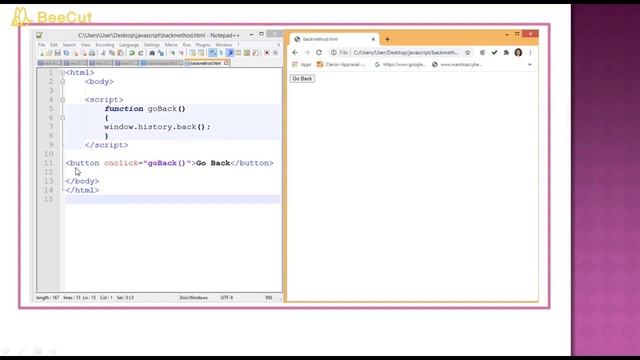Screen dimensions: 640x360
Task: Collapse the html fold marker on line 1
Action: point(62,73)
